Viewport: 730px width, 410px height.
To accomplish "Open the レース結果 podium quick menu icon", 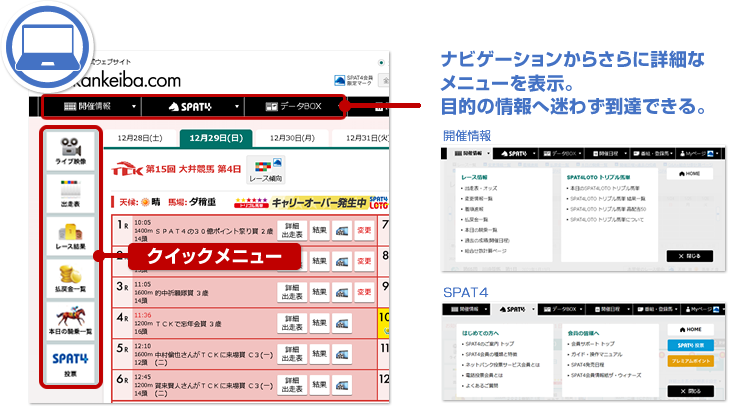I will coord(70,236).
